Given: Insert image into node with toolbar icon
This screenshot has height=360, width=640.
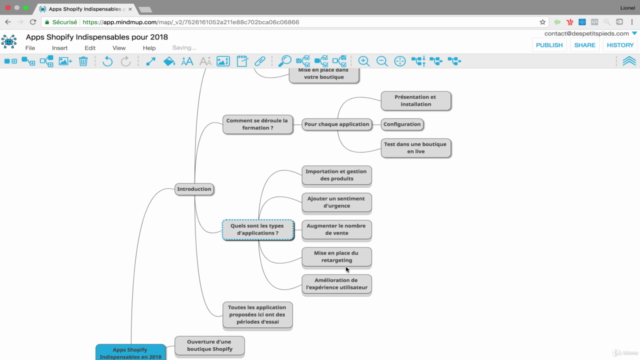Looking at the screenshot, I should (x=223, y=61).
